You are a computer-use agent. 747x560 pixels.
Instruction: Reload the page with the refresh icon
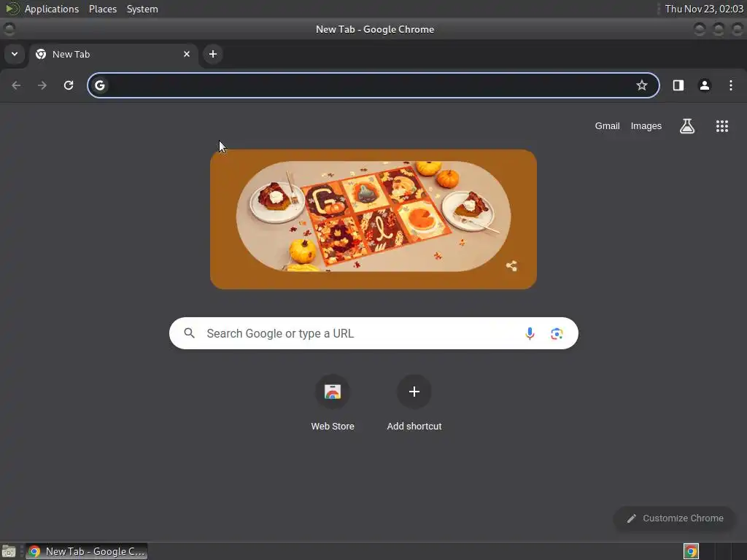point(69,85)
